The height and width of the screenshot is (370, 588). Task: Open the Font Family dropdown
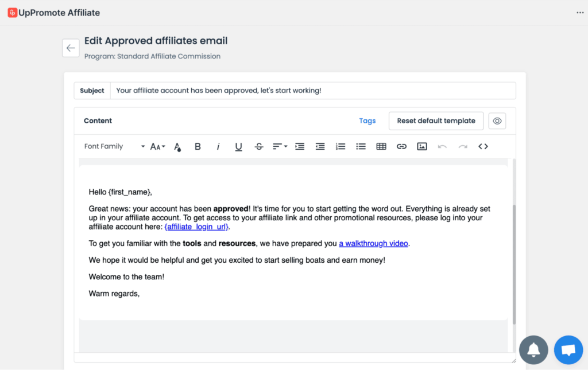(x=114, y=146)
